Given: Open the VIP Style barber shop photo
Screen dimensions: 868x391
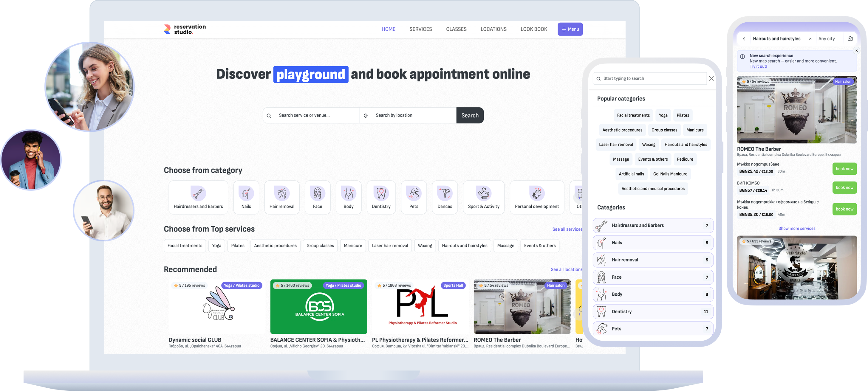Looking at the screenshot, I should click(796, 267).
